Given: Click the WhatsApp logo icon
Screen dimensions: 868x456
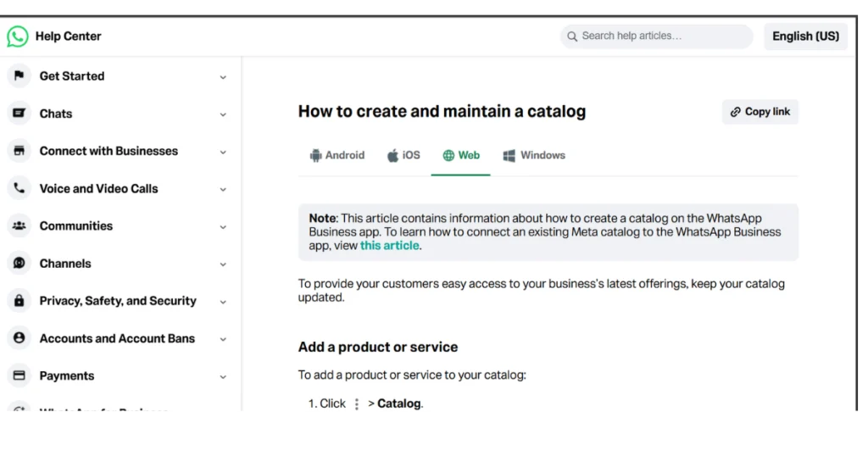Looking at the screenshot, I should (x=18, y=36).
